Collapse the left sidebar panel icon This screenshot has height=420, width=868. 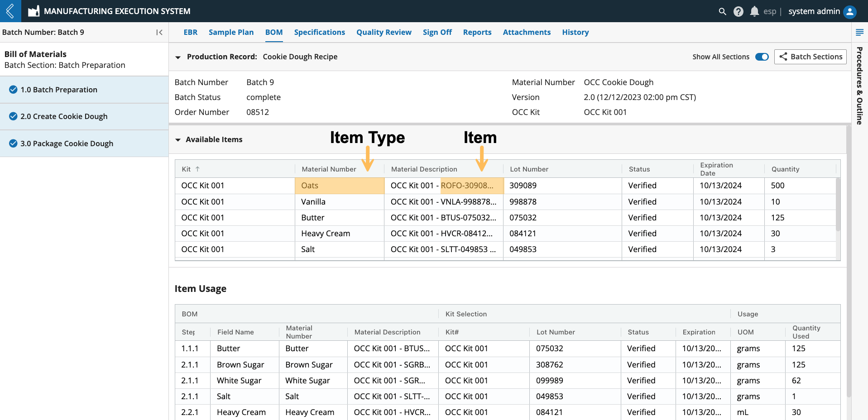click(159, 32)
